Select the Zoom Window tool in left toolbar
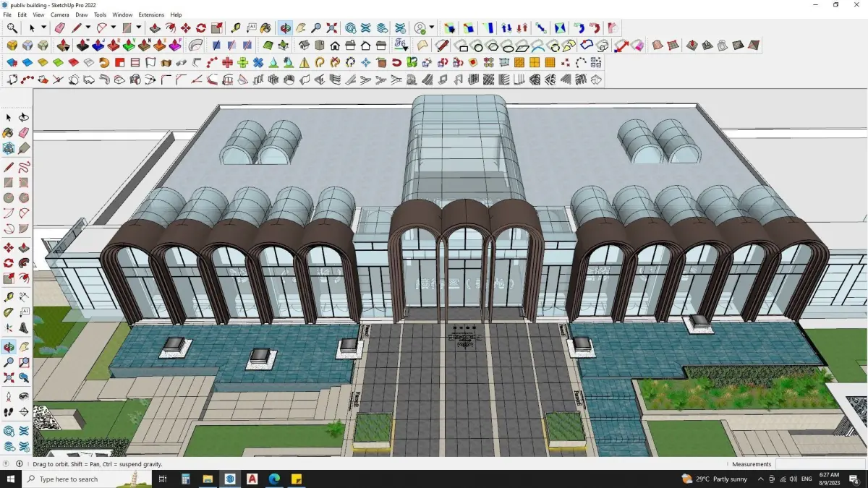The height and width of the screenshot is (488, 868). [x=24, y=361]
